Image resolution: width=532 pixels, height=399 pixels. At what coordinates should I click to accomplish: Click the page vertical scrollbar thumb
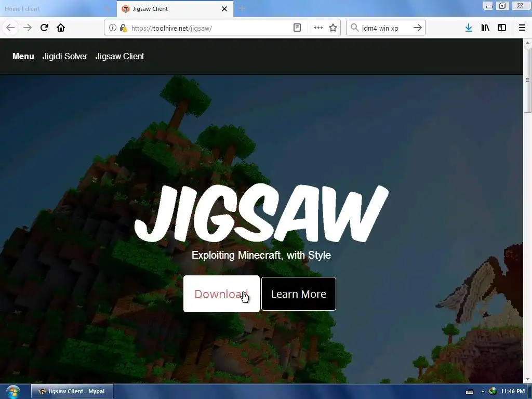(527, 80)
